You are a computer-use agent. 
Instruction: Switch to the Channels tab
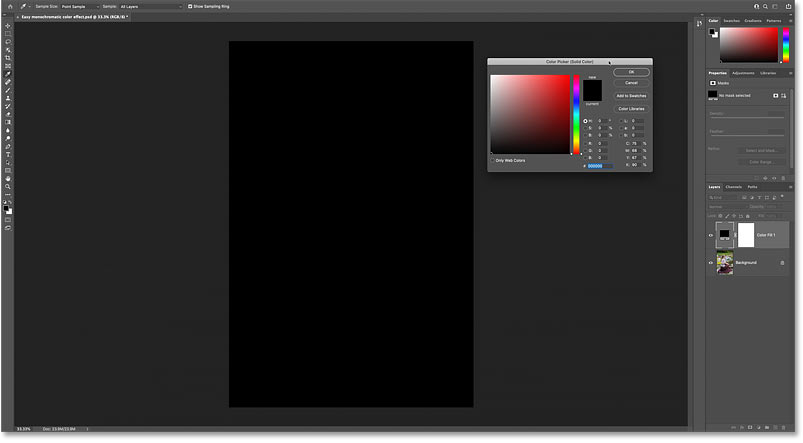[733, 187]
